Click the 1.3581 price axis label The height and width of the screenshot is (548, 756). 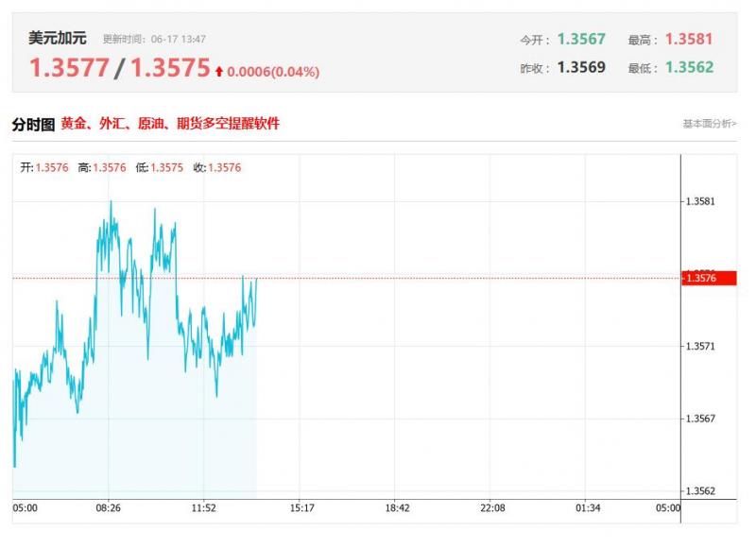[700, 201]
